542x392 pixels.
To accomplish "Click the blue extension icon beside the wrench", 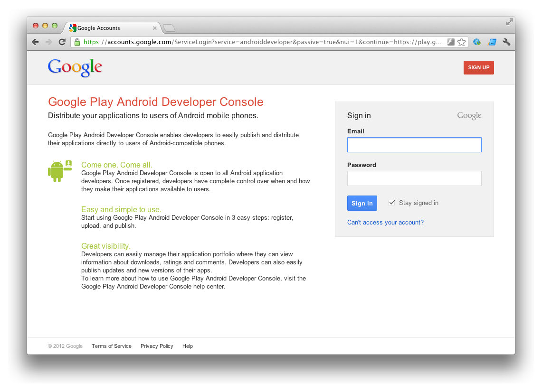I will [x=492, y=42].
